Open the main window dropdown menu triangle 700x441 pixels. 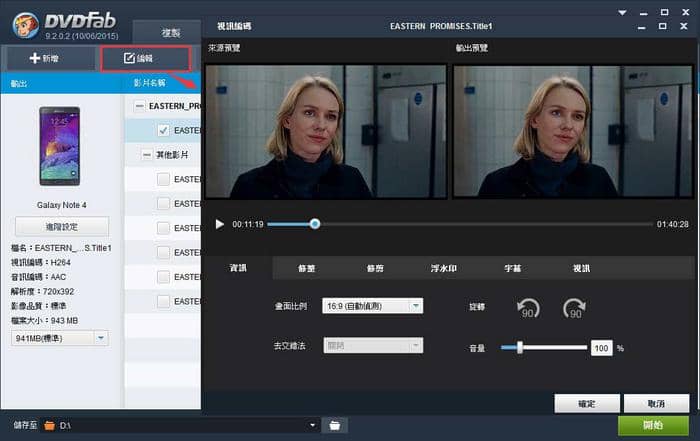(x=622, y=12)
